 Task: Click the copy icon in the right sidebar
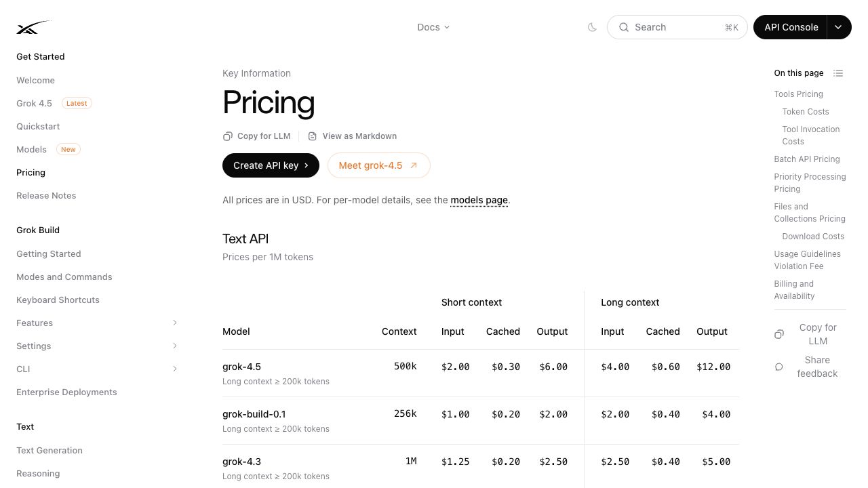coord(779,334)
